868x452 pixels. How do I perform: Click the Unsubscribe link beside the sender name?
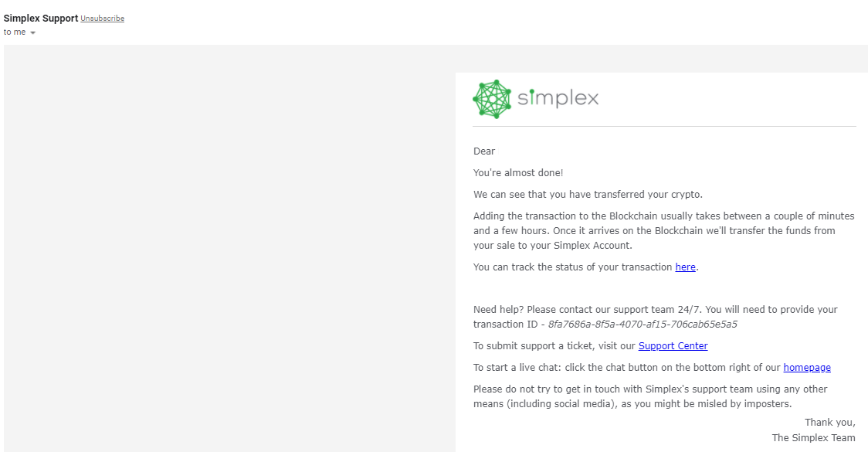tap(103, 18)
